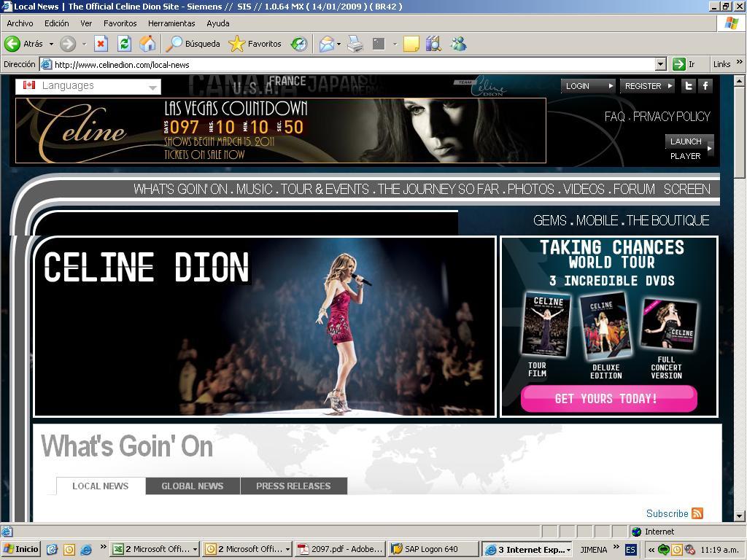Click the Las Vegas Countdown banner
The image size is (747, 560).
tap(281, 130)
